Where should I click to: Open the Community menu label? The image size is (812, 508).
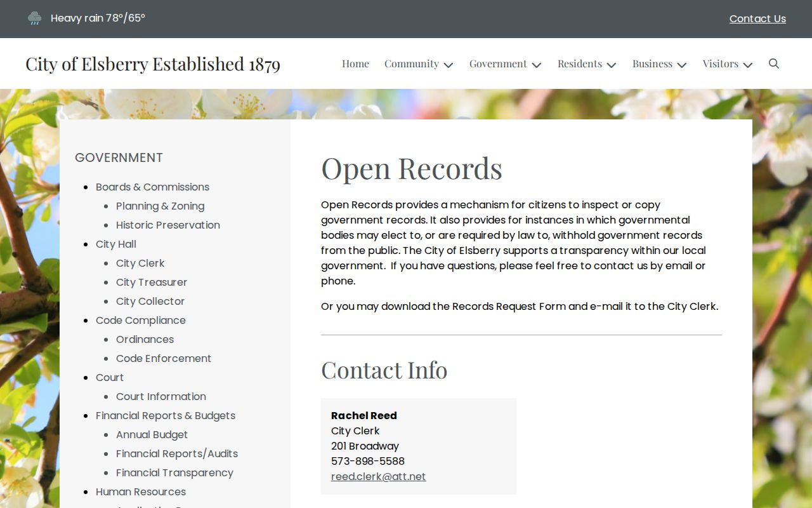tap(412, 63)
